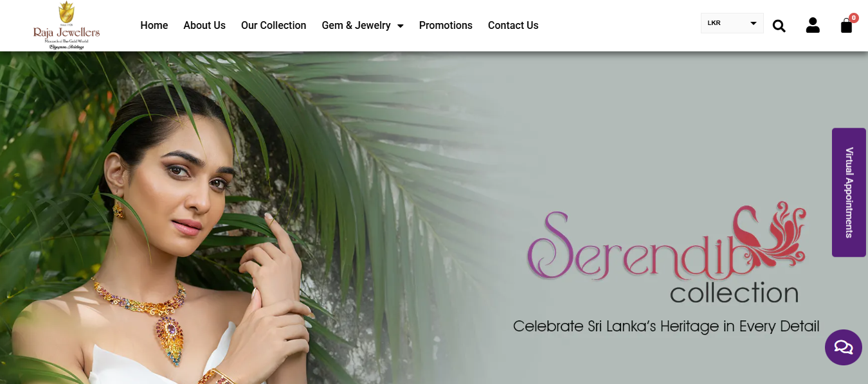Click the Celebrate Sri Lanka's Heritage tagline

pos(666,326)
